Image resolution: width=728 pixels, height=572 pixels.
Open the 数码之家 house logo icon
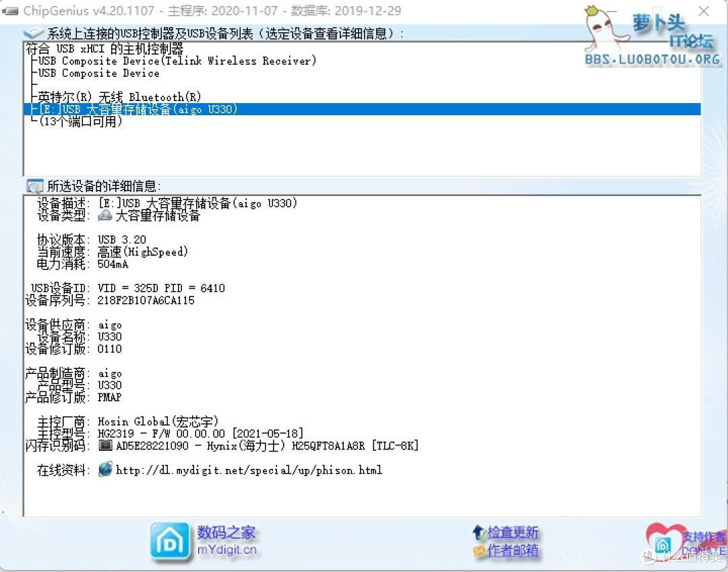170,542
